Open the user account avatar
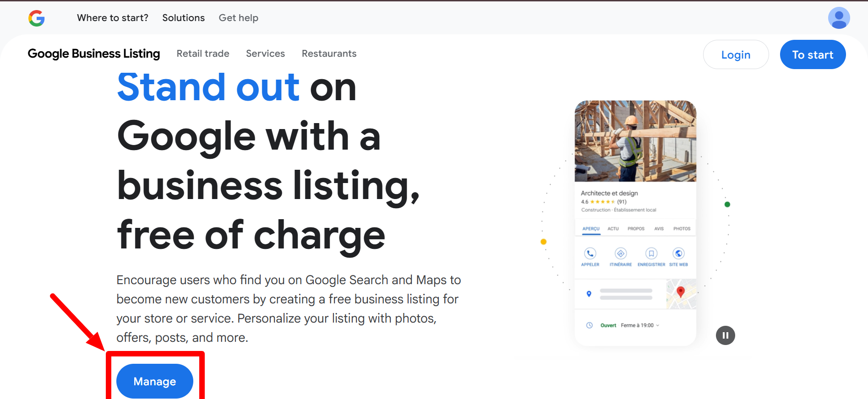Screen dimensions: 868x399 click(x=839, y=18)
